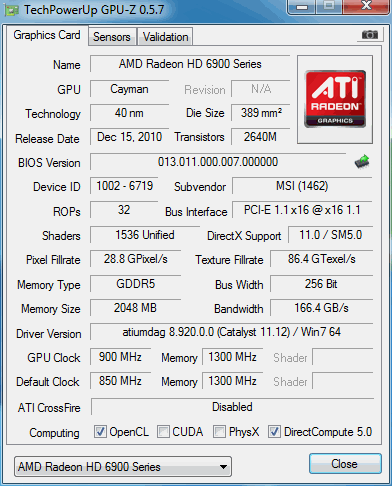Click the BIOS save chip icon

(x=362, y=162)
